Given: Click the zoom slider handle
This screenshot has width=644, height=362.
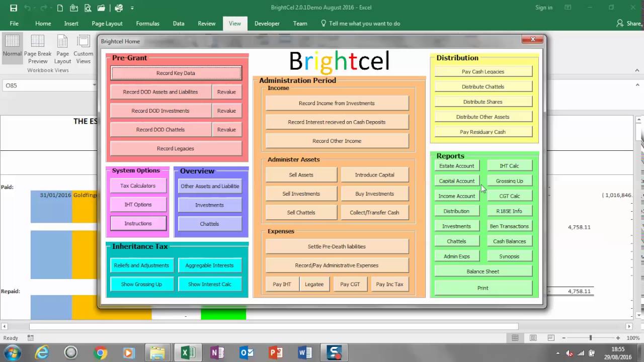Looking at the screenshot, I should point(591,338).
